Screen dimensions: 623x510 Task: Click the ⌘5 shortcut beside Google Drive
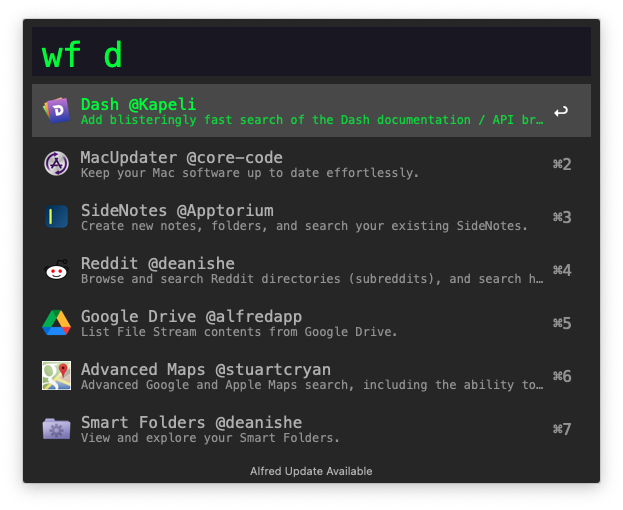click(561, 323)
